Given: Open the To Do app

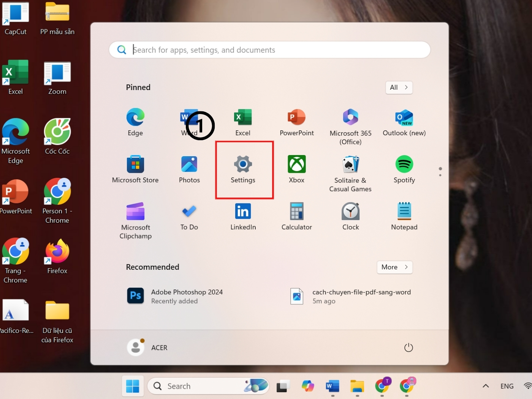Looking at the screenshot, I should (x=189, y=217).
